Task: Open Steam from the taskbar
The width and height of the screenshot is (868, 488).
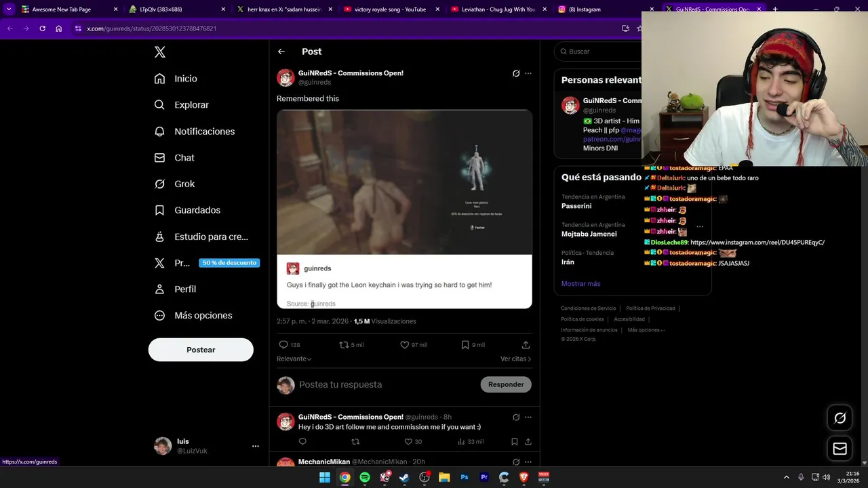Action: coord(405,477)
